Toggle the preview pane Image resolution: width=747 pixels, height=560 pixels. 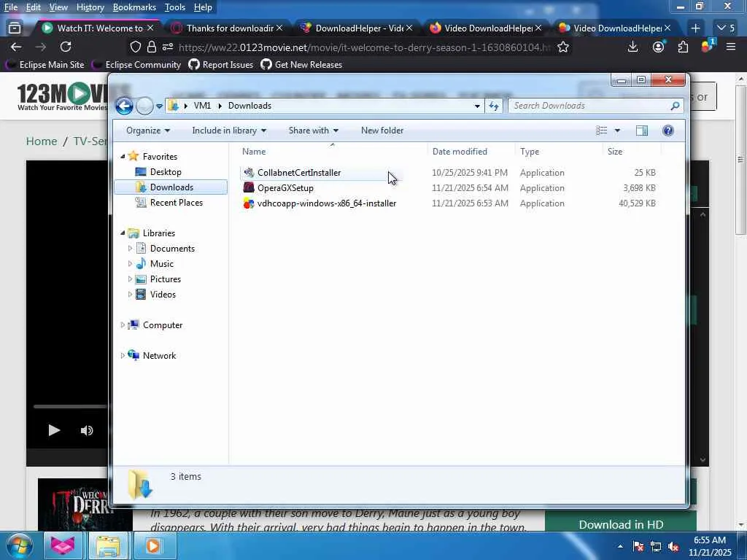click(642, 131)
